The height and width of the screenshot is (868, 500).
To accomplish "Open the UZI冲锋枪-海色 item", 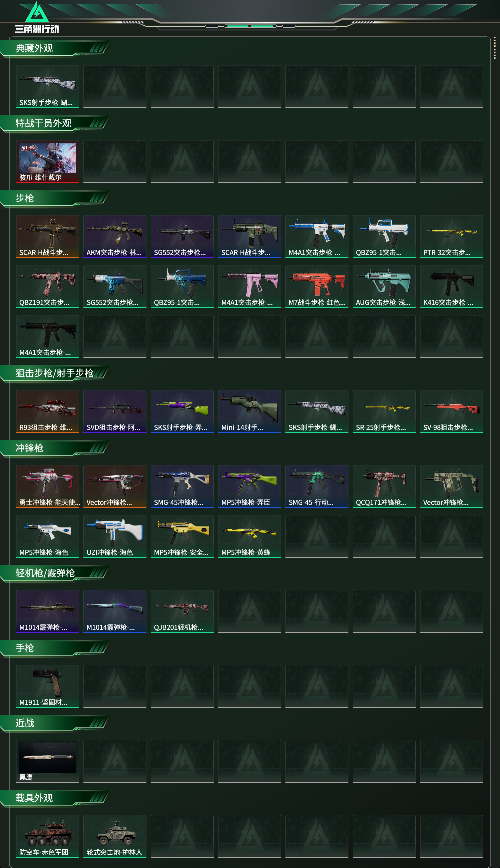I will tap(115, 536).
